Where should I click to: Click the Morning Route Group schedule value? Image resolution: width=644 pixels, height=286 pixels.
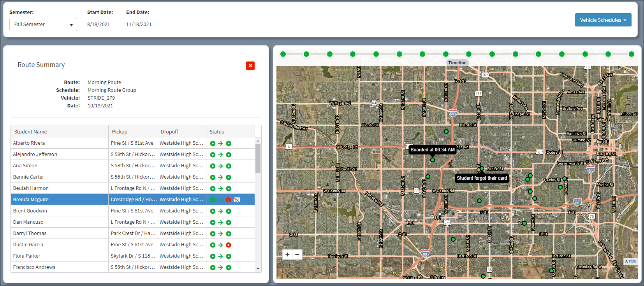(112, 90)
